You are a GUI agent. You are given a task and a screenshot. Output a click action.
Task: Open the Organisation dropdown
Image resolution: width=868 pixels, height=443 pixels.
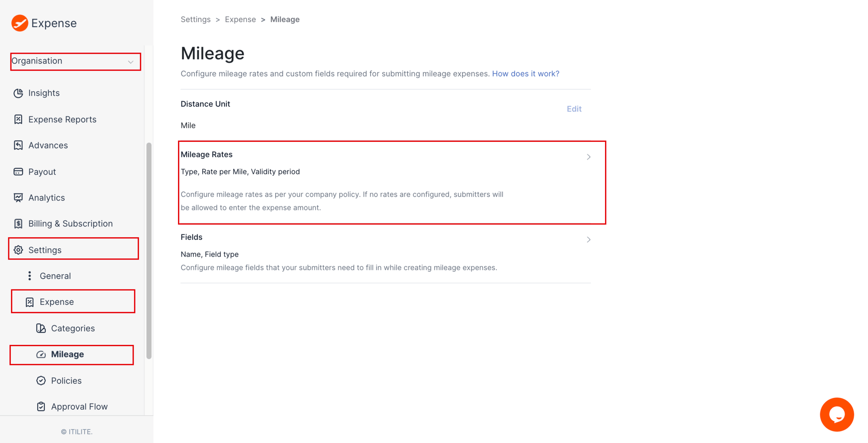click(x=75, y=62)
